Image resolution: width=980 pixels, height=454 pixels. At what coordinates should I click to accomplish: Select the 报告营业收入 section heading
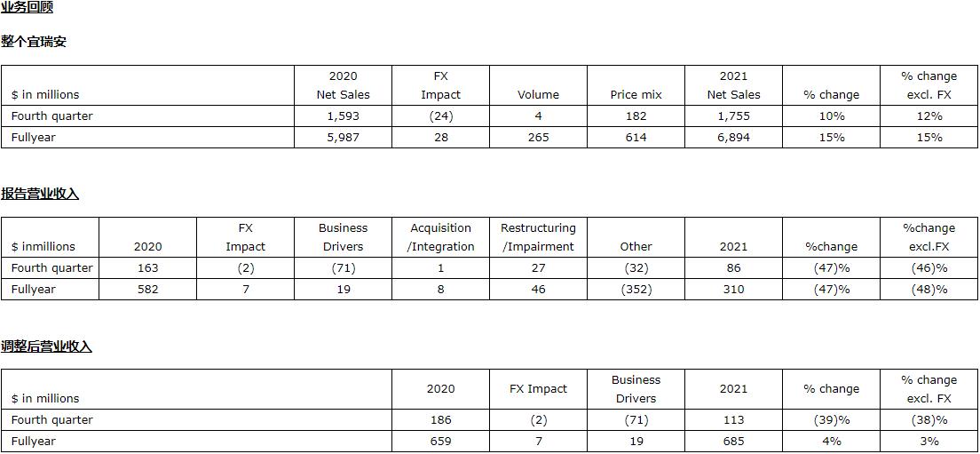(40, 194)
